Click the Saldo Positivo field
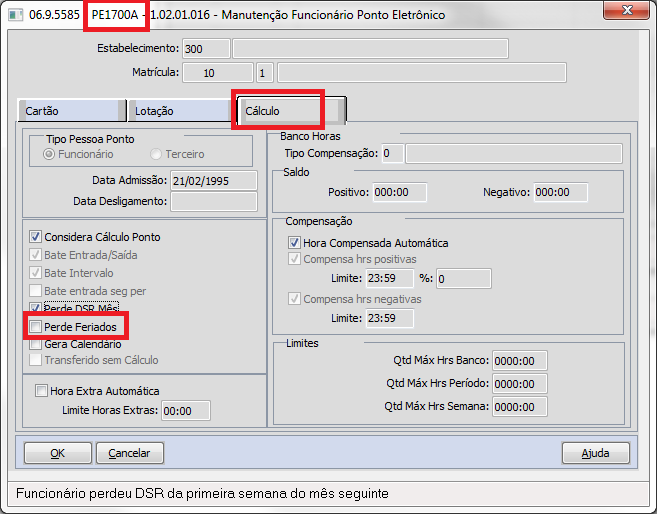Screen dimensions: 657x514 point(400,192)
